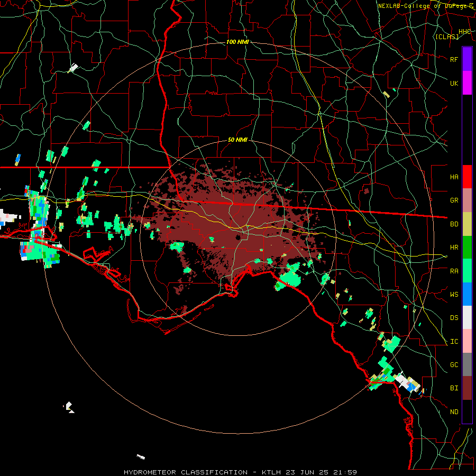Click the GR legend label
The height and width of the screenshot is (476, 476).
pyautogui.click(x=454, y=200)
